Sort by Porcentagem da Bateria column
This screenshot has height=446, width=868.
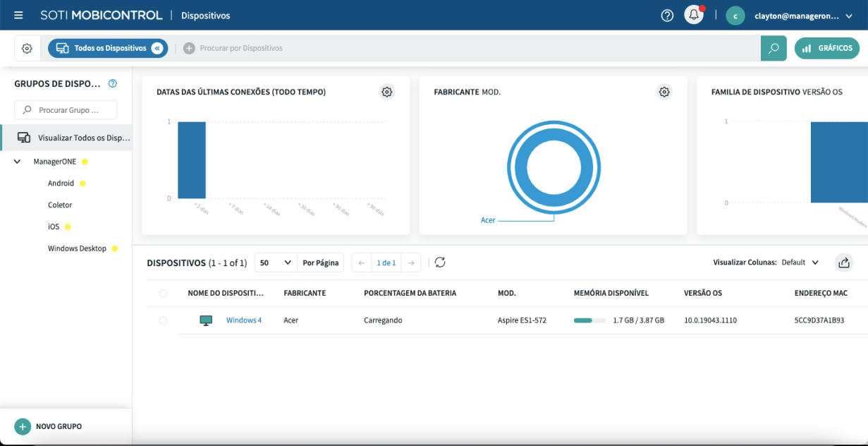pyautogui.click(x=410, y=293)
